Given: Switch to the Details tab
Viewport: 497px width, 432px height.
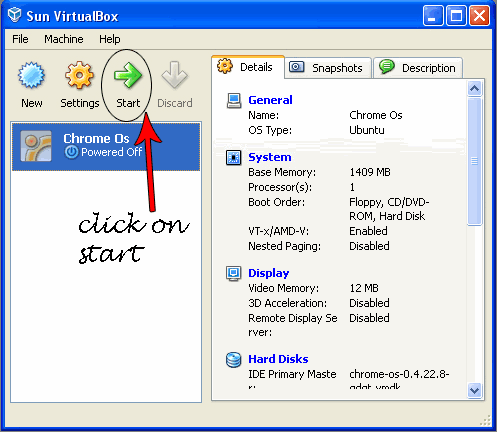Looking at the screenshot, I should tap(248, 67).
